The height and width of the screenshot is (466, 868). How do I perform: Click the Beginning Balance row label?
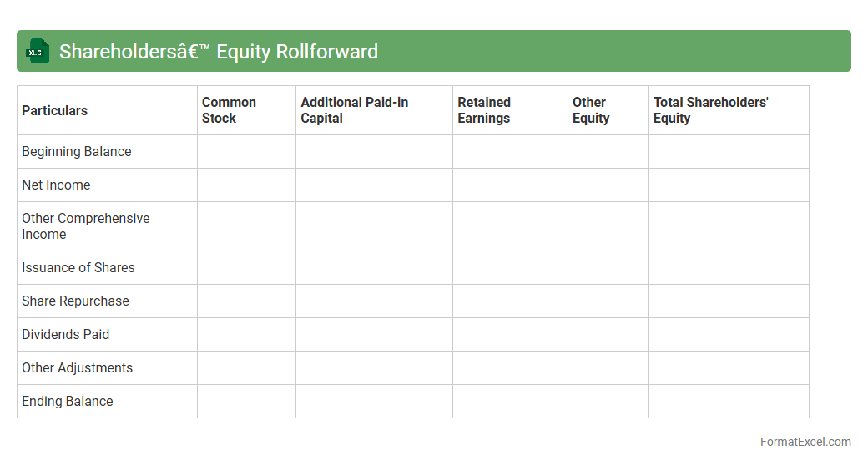tap(77, 152)
